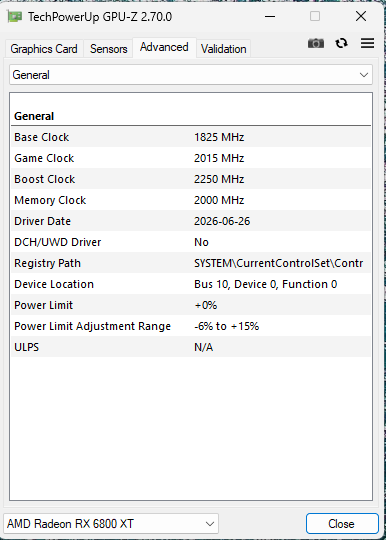The image size is (386, 540).
Task: Click the refresh arrows icon
Action: point(342,43)
